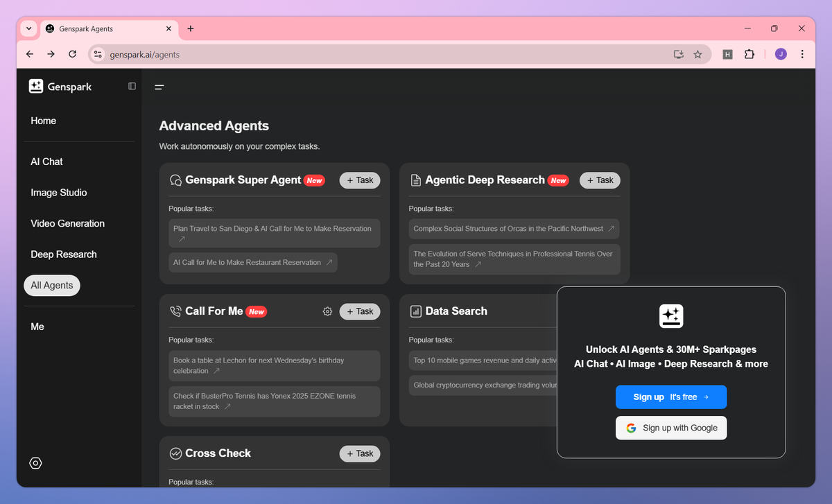Image resolution: width=832 pixels, height=504 pixels.
Task: Click the Call For Me phone icon
Action: click(x=175, y=311)
